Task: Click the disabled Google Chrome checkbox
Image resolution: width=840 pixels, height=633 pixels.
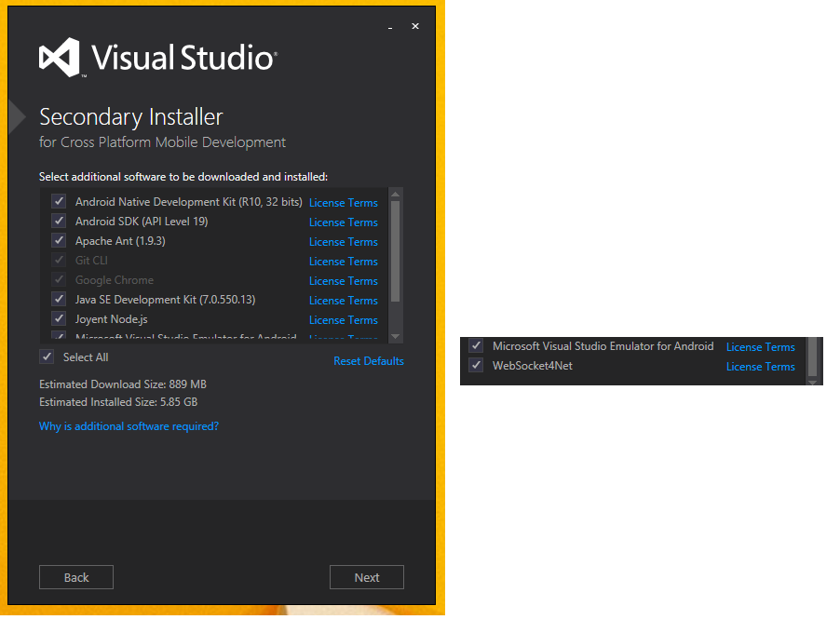Action: click(59, 279)
